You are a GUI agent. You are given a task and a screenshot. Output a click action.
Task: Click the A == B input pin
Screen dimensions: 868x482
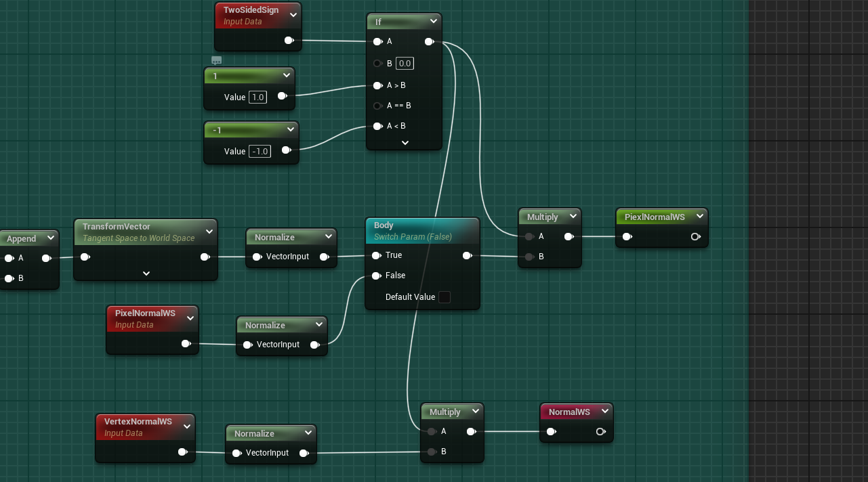pos(377,106)
